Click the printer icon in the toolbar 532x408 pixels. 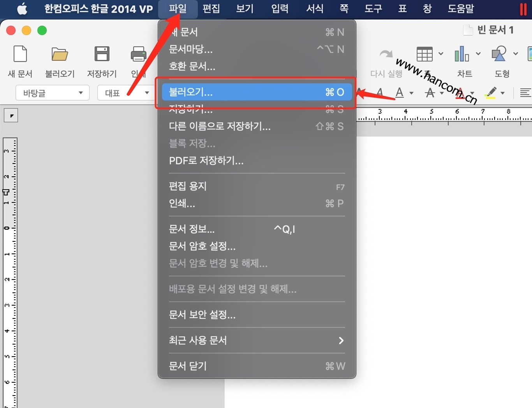point(138,54)
